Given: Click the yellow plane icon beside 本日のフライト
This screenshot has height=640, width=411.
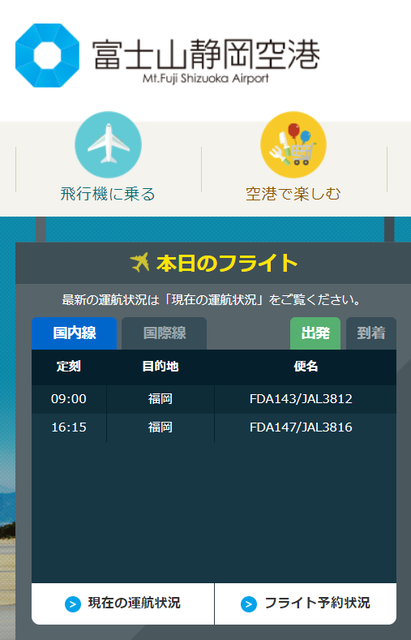Looking at the screenshot, I should 140,262.
